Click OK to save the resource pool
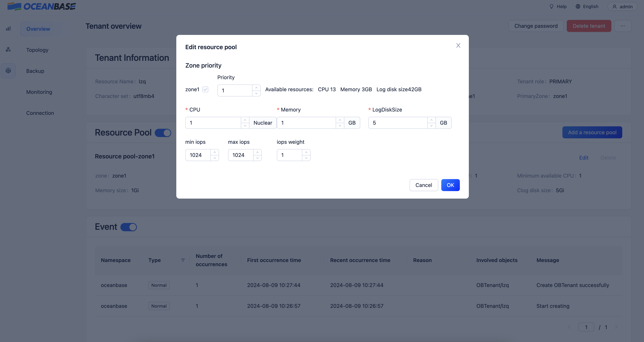Screen dimensions: 644x342 point(450,185)
